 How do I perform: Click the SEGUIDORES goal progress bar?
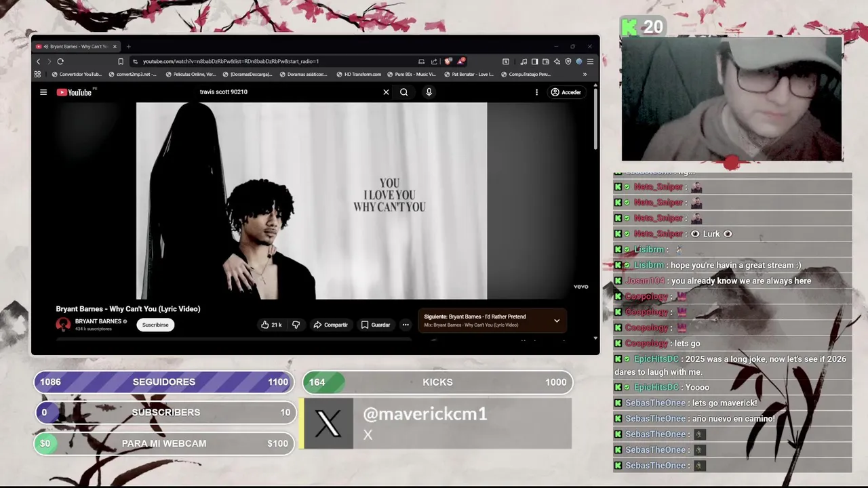click(x=164, y=382)
